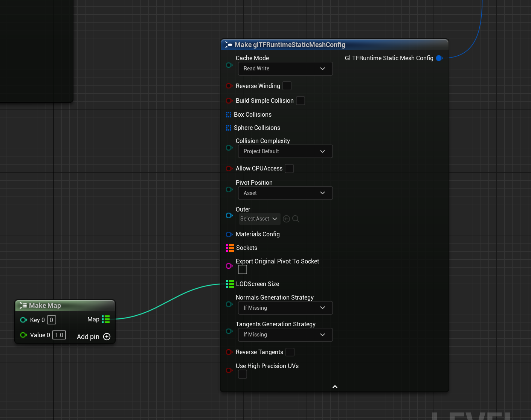This screenshot has width=531, height=420.
Task: Click the Gl TFRuntime Static Mesh Config output pin
Action: (x=439, y=58)
